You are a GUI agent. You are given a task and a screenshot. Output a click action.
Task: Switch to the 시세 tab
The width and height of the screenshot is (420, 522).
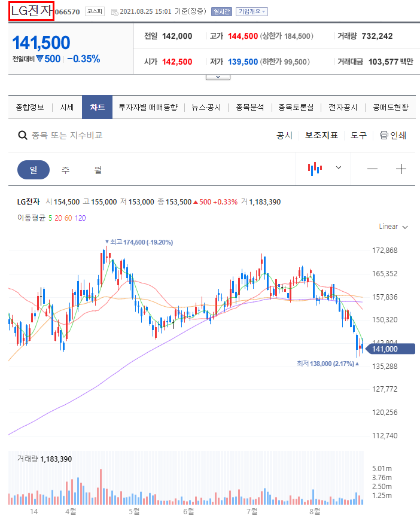coord(67,107)
